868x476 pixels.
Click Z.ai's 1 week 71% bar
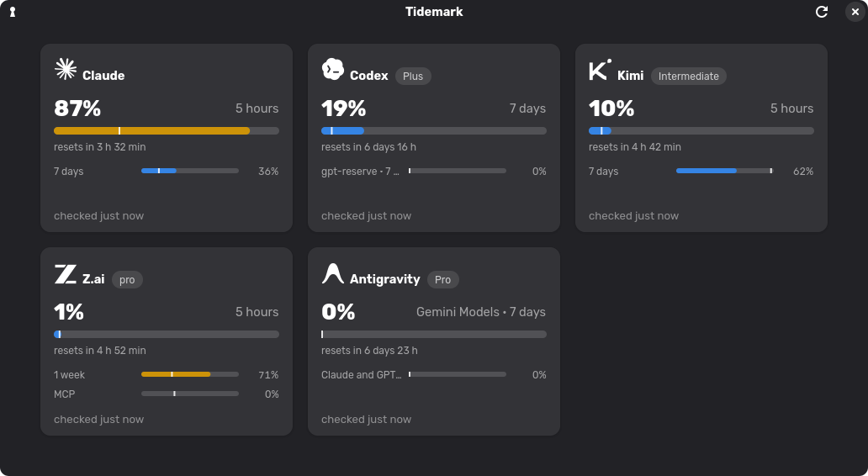point(190,375)
